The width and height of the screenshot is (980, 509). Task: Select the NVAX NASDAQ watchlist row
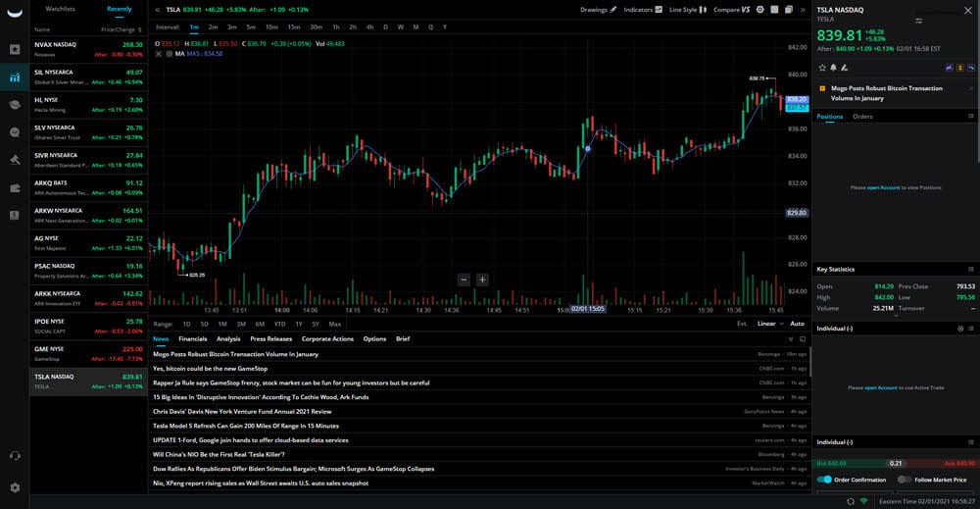(89, 49)
